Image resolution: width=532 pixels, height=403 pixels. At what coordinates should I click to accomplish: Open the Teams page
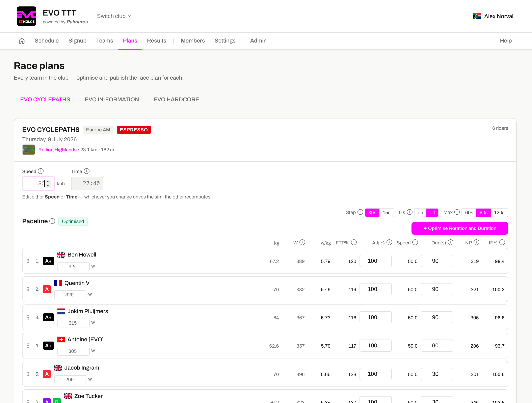coord(105,41)
